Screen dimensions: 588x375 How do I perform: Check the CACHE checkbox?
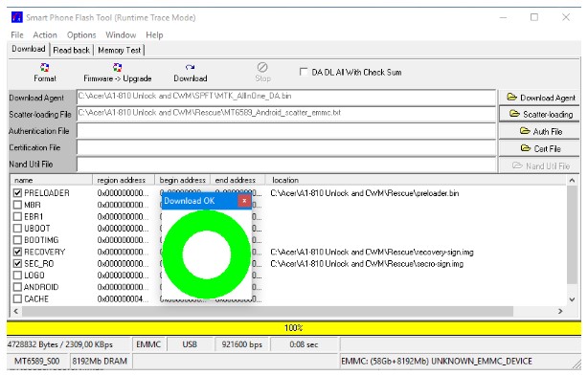(17, 299)
